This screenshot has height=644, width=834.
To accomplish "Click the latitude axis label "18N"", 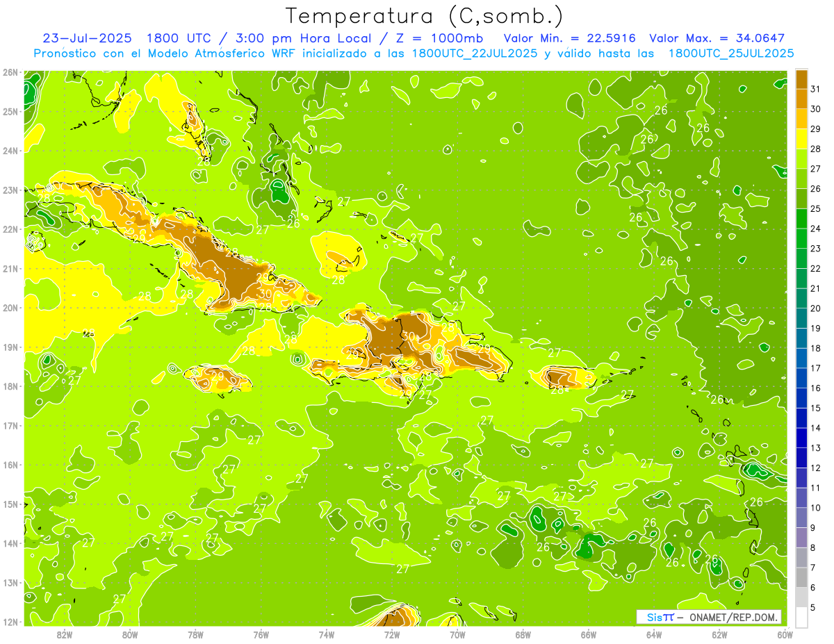I will (x=10, y=386).
